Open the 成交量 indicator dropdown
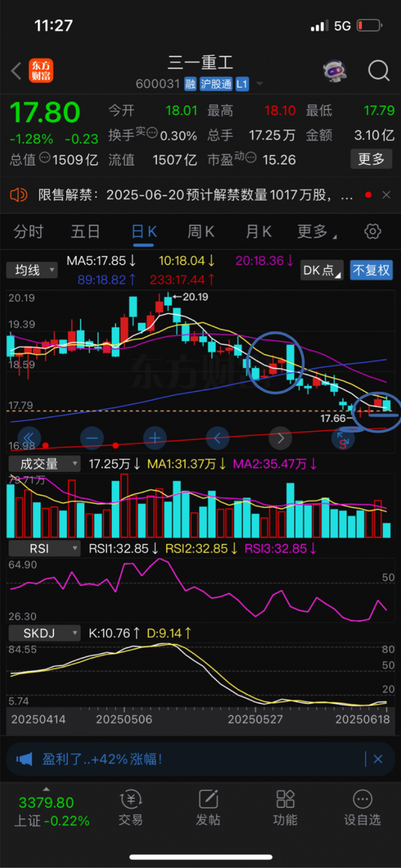Screen dimensions: 401x868 coord(44,464)
